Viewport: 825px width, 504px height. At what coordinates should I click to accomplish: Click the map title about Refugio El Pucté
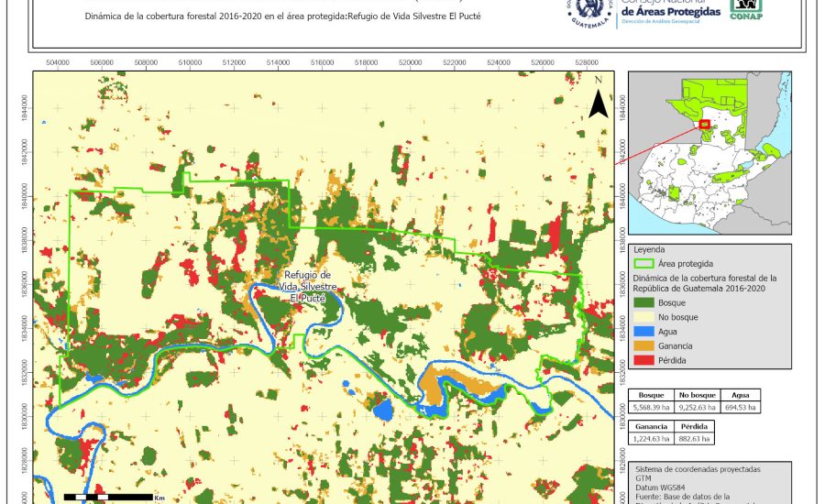click(282, 16)
